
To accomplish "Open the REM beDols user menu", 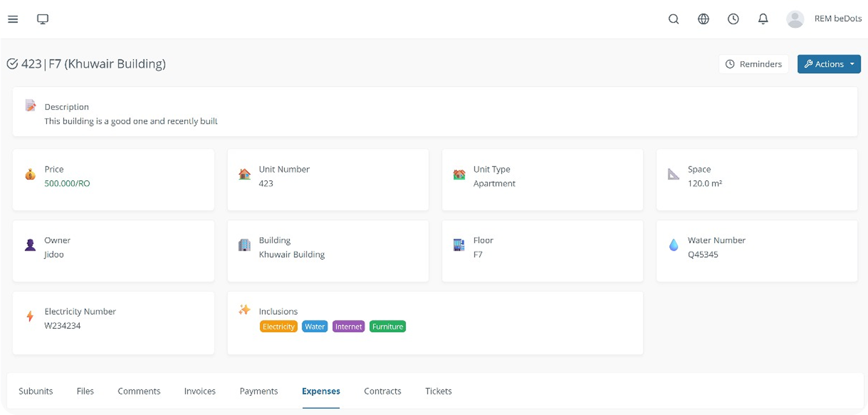I will (838, 19).
